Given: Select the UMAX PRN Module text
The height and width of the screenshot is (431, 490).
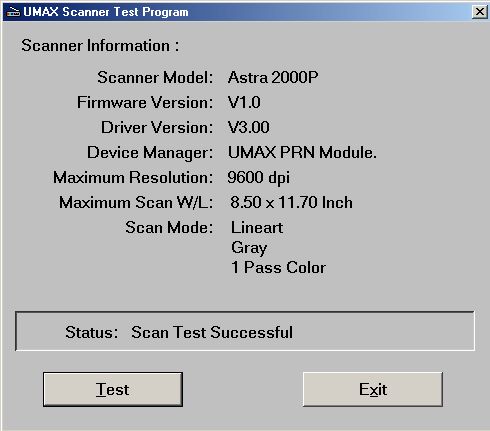Looking at the screenshot, I should click(x=302, y=152).
